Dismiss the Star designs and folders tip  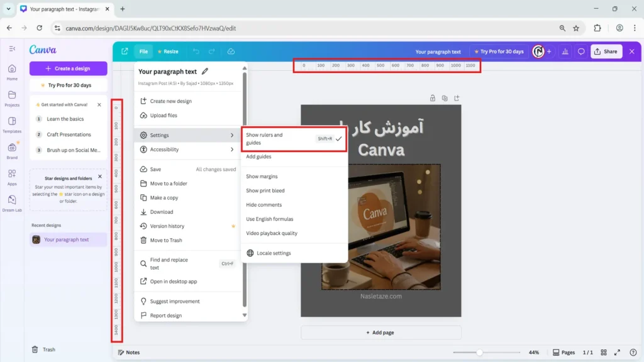tap(100, 177)
